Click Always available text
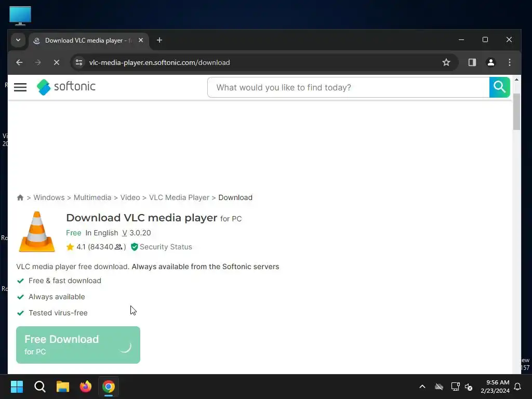 point(57,297)
